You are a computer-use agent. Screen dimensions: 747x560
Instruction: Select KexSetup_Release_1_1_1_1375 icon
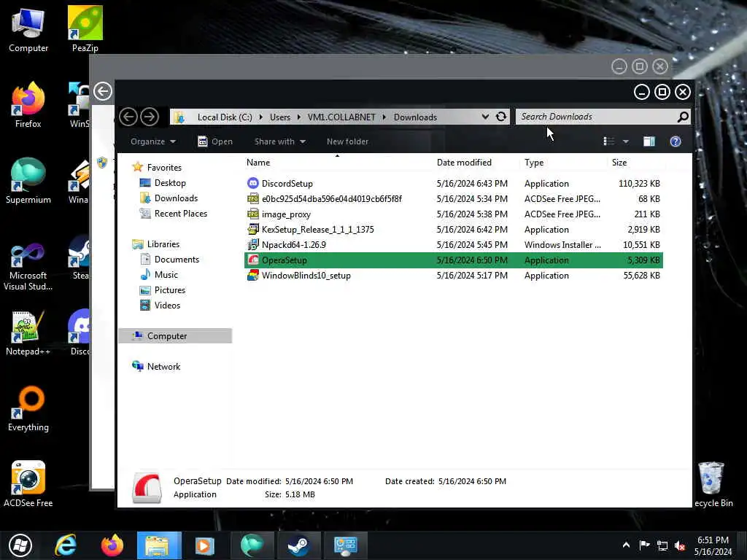(x=253, y=230)
